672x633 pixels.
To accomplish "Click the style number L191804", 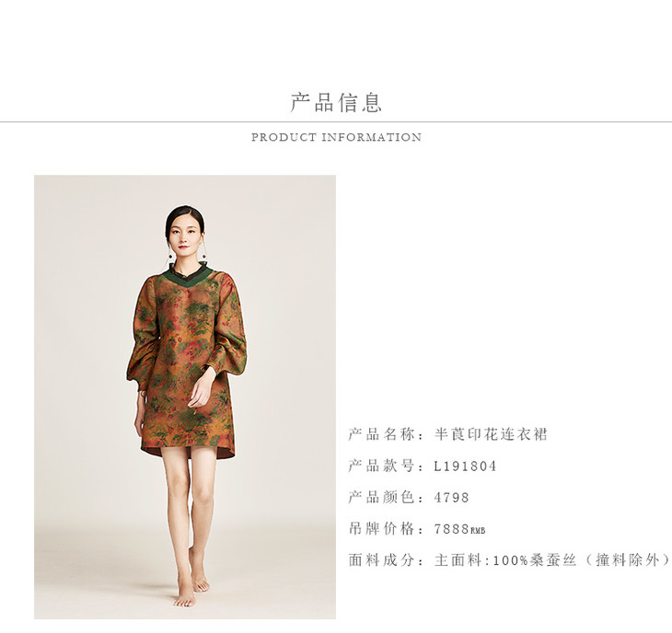I will click(x=465, y=466).
